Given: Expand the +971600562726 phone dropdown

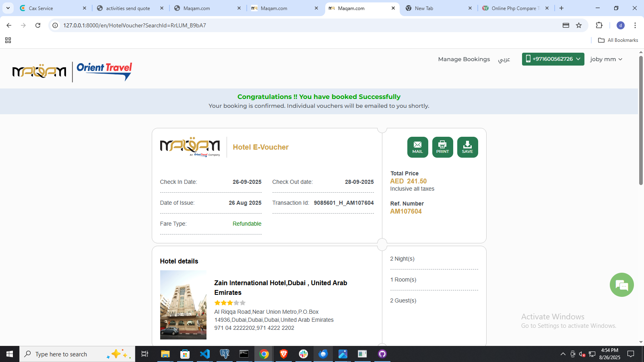Looking at the screenshot, I should tap(553, 59).
